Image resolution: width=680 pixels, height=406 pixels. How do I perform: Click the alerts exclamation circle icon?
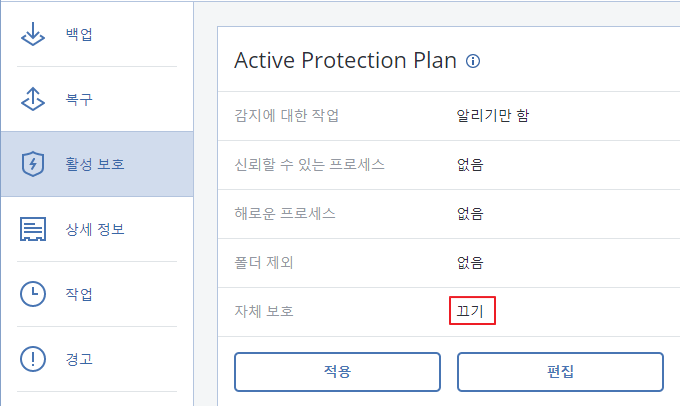(33, 359)
